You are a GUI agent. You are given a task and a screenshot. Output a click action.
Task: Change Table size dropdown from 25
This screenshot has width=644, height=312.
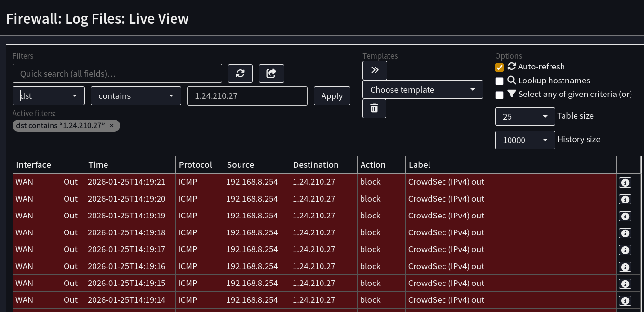524,117
